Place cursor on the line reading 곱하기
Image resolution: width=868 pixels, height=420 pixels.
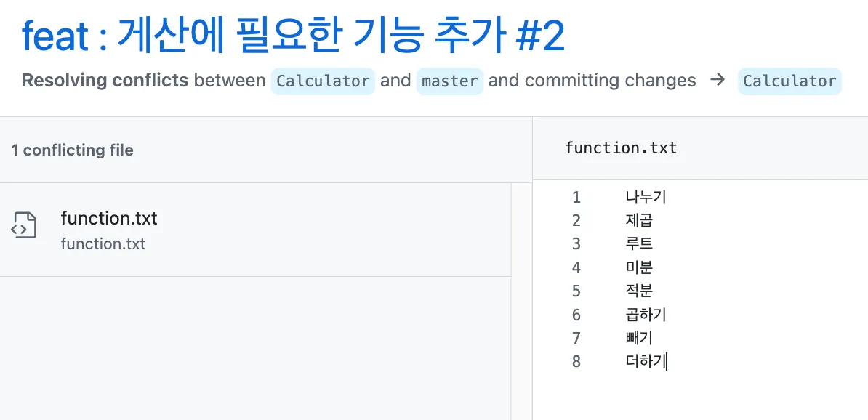coord(646,315)
